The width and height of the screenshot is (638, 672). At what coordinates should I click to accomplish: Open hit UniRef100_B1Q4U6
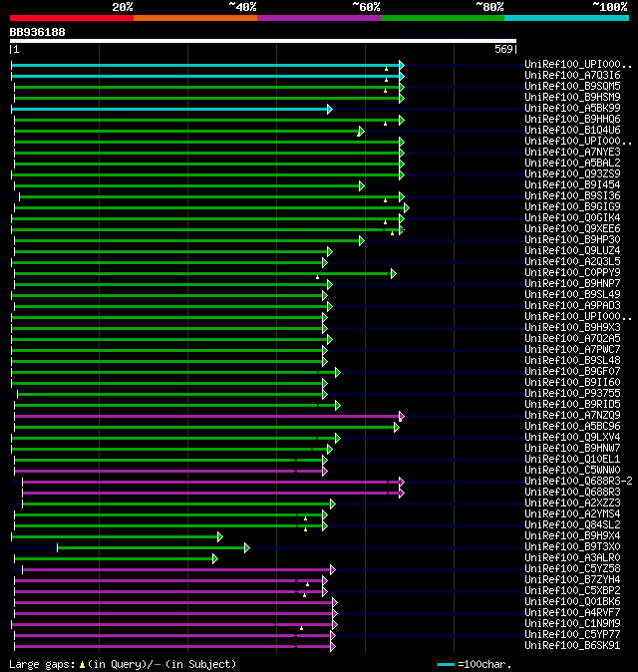(572, 130)
